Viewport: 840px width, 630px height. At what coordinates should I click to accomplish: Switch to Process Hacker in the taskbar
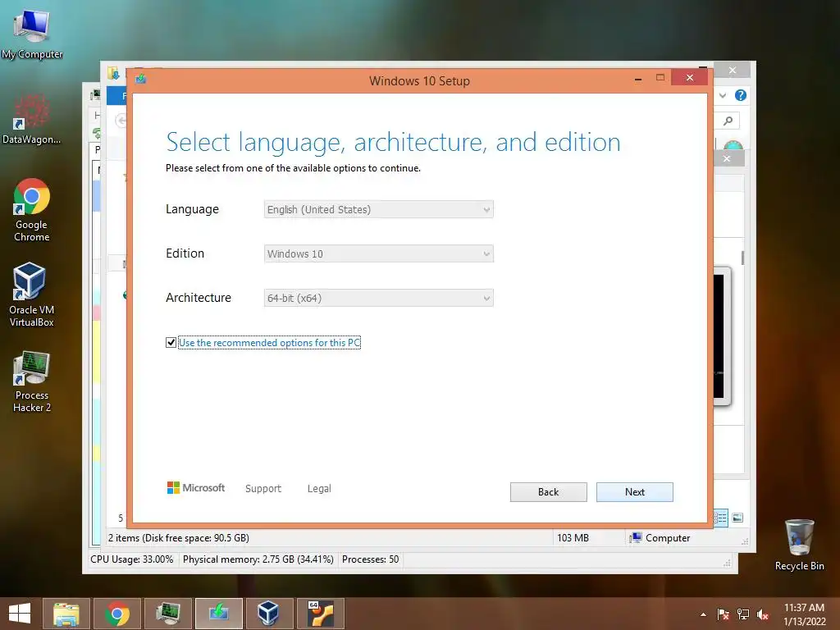pos(167,614)
